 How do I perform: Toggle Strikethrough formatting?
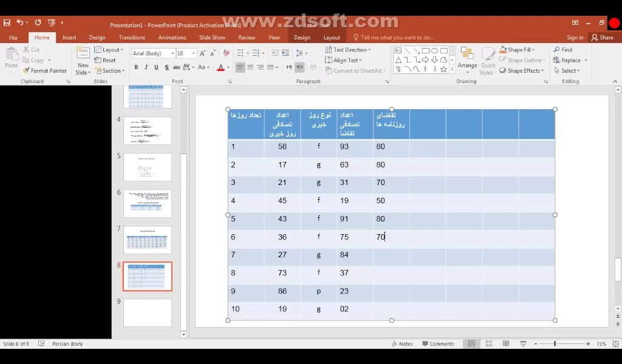177,67
